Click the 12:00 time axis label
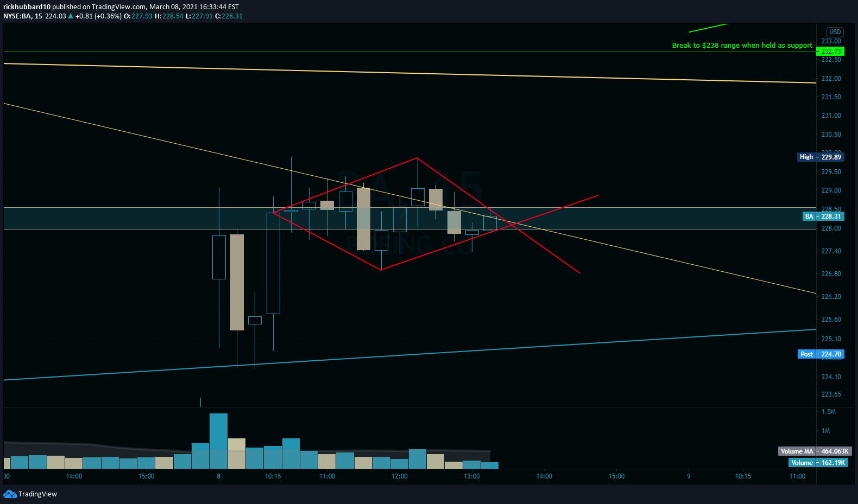 (400, 476)
